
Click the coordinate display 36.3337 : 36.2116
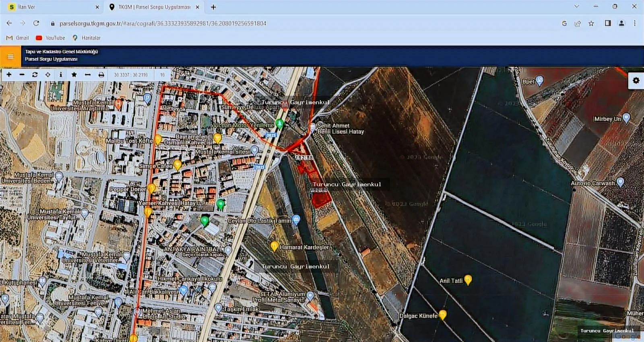[131, 75]
